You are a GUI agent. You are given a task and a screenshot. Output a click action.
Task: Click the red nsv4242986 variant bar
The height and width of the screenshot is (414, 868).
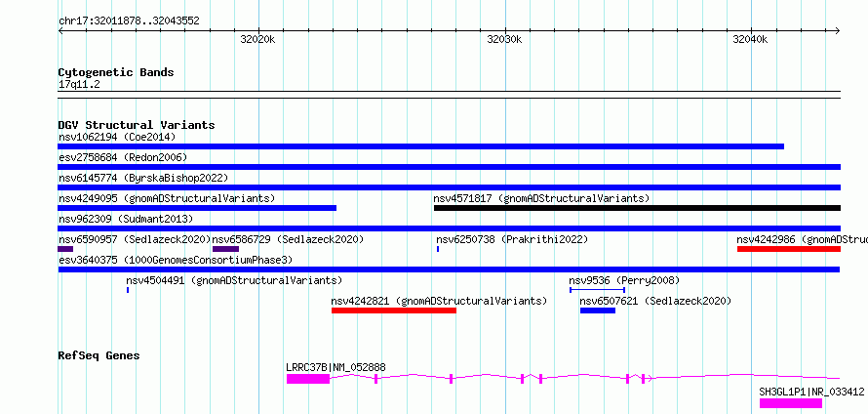click(789, 249)
